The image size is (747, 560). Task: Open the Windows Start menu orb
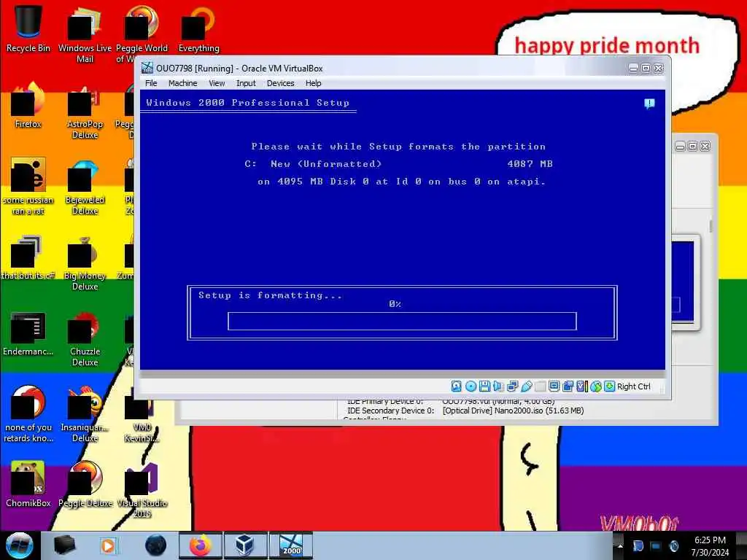tap(19, 545)
